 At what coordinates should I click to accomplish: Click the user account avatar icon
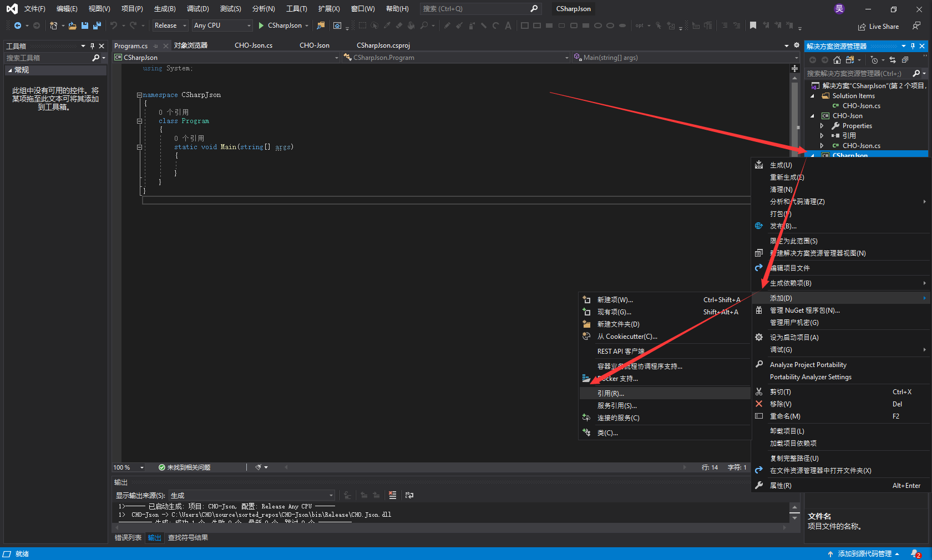[839, 9]
